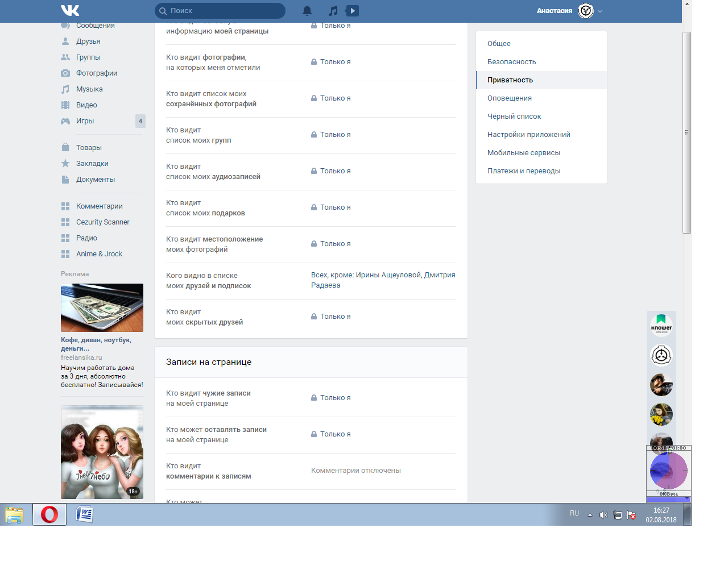Expand the Анастасия profile dropdown arrow

pyautogui.click(x=600, y=11)
